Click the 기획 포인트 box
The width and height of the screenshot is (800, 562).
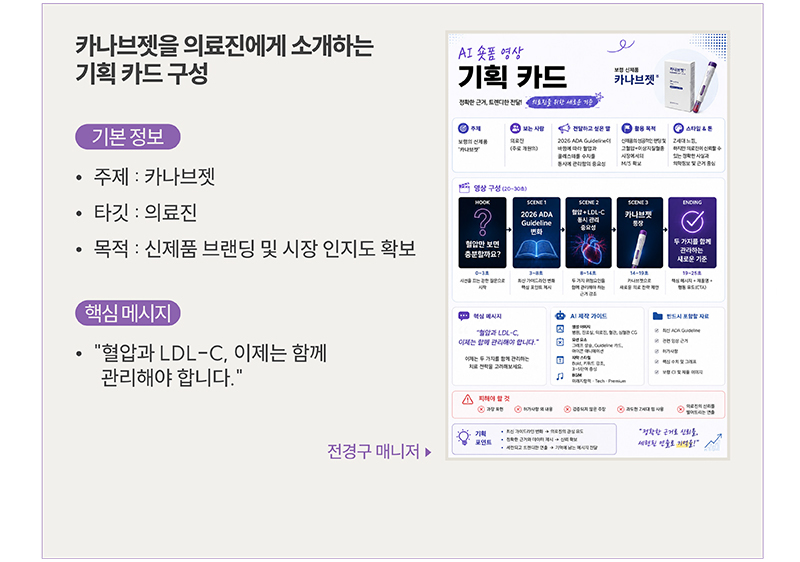point(534,439)
